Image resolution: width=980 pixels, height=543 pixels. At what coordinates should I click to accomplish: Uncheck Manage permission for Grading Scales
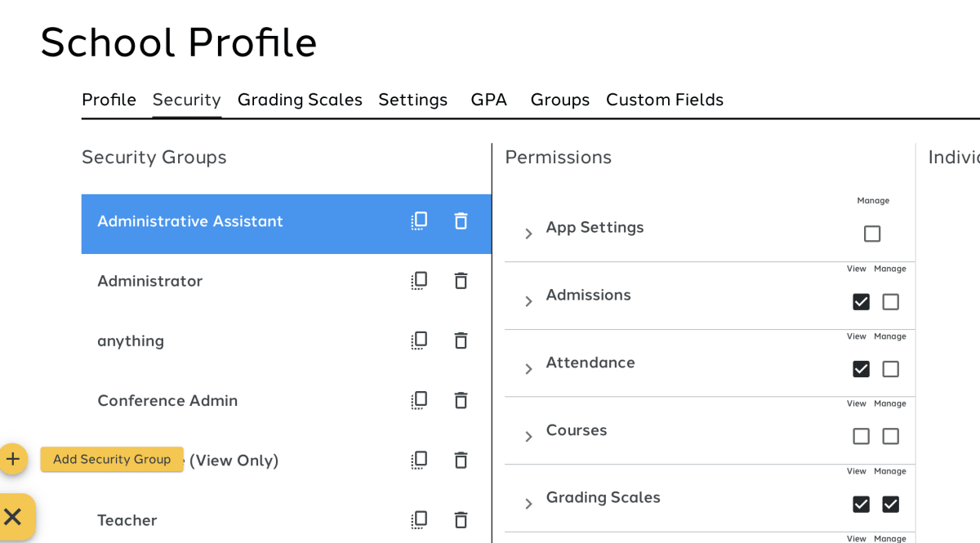(x=890, y=505)
